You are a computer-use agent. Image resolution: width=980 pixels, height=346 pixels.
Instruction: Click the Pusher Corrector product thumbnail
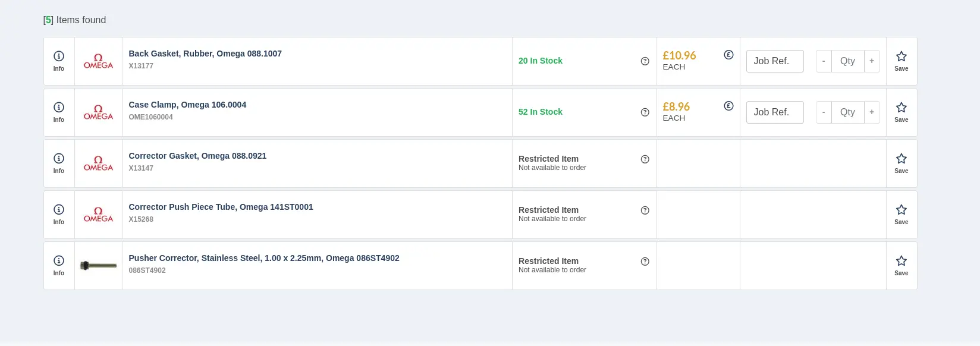99,265
